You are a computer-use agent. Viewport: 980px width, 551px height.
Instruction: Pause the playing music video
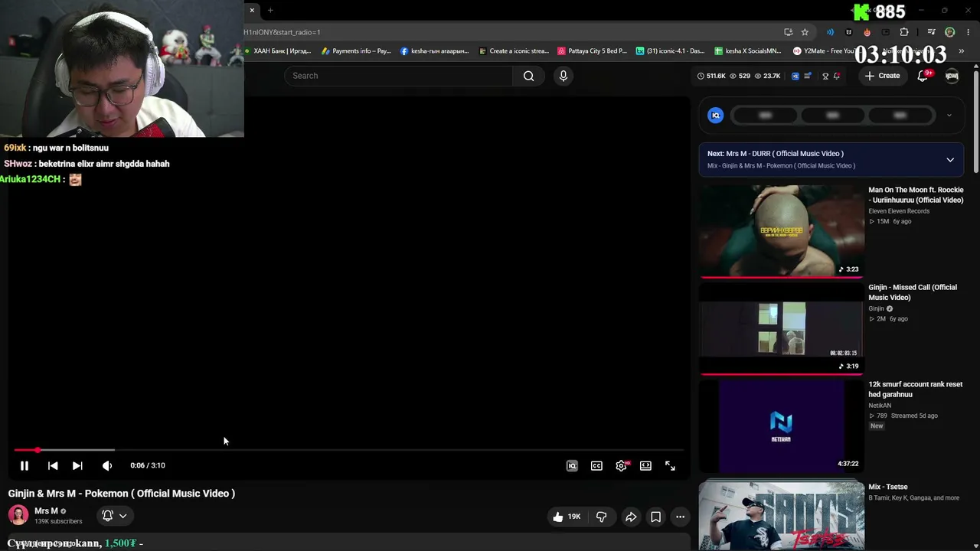[24, 465]
